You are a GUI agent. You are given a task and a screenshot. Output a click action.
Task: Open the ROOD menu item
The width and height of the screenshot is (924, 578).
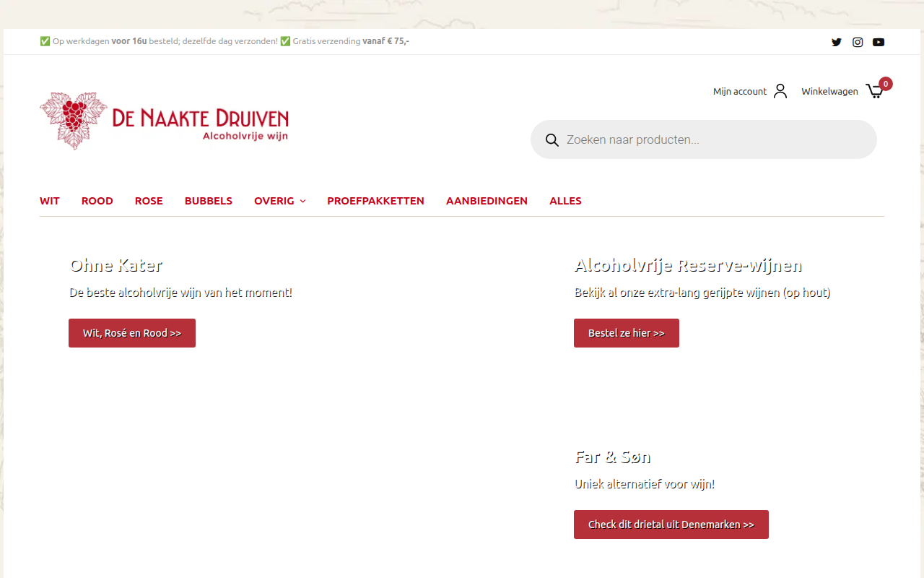pyautogui.click(x=97, y=201)
